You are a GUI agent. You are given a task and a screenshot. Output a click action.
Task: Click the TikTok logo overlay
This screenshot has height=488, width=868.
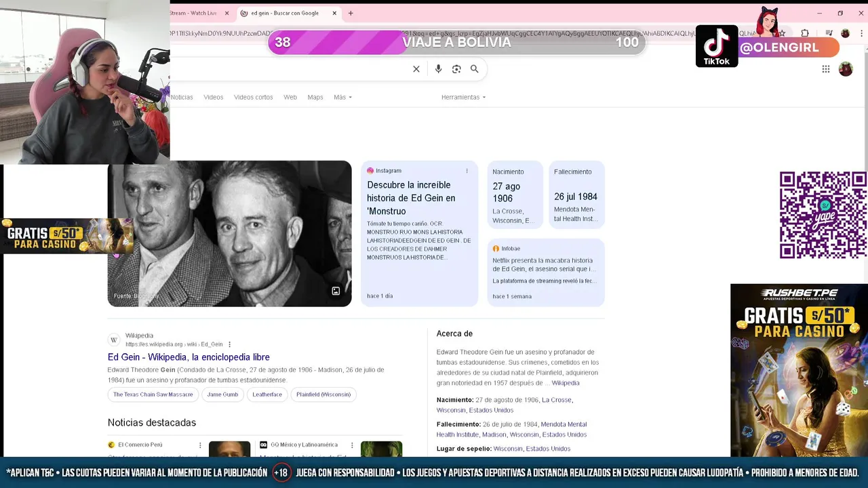click(716, 46)
